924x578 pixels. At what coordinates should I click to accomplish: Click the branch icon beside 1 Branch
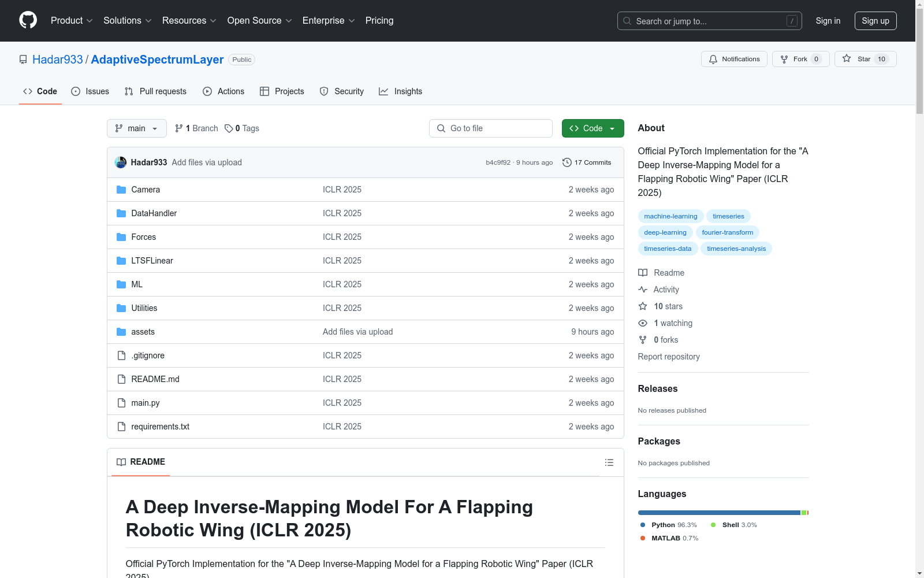pos(179,128)
